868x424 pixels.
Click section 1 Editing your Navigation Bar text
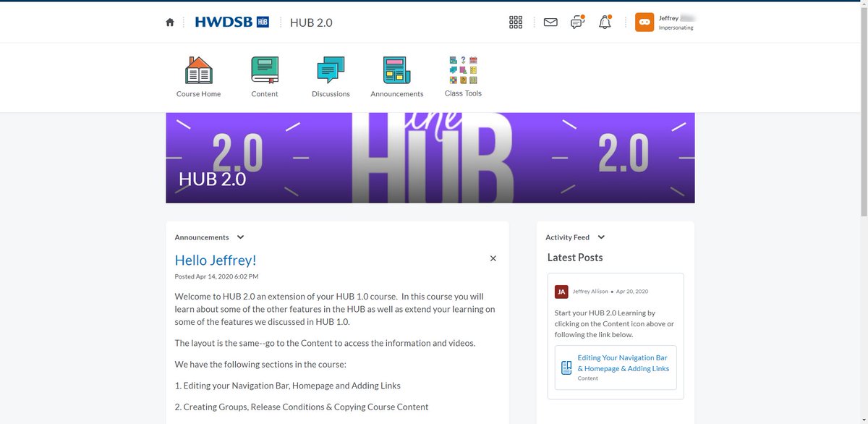pos(288,386)
